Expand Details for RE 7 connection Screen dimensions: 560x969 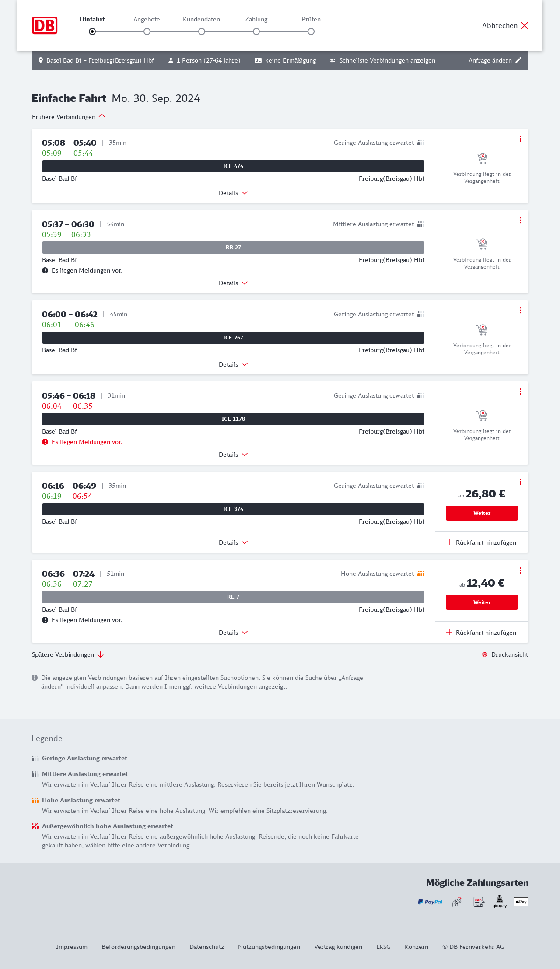click(x=233, y=633)
